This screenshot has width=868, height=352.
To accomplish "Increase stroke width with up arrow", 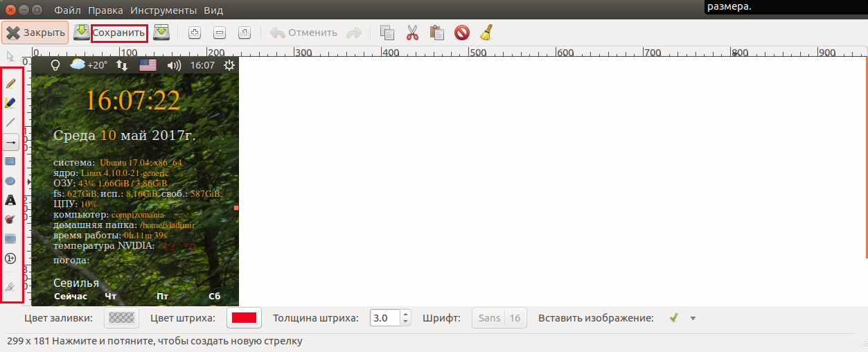I will (406, 314).
